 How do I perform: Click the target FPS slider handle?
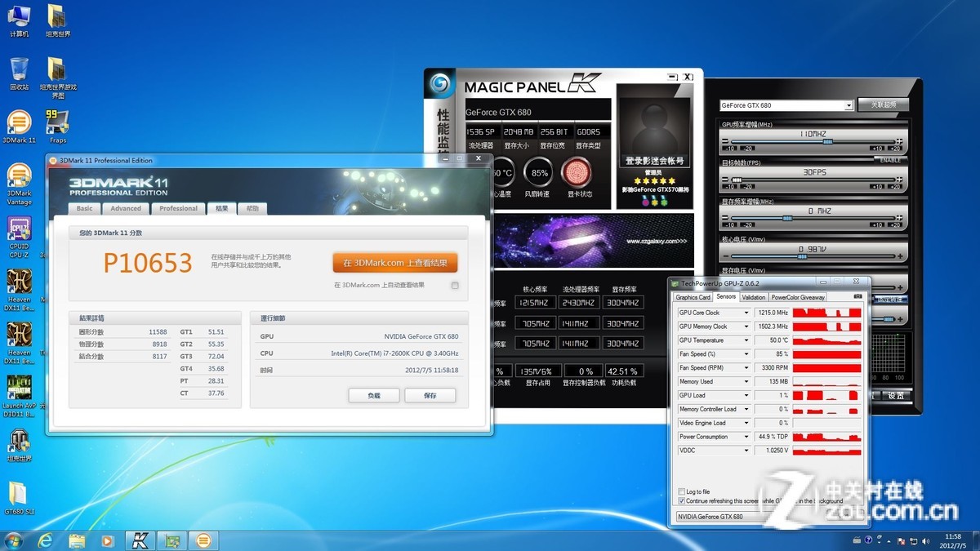point(737,180)
